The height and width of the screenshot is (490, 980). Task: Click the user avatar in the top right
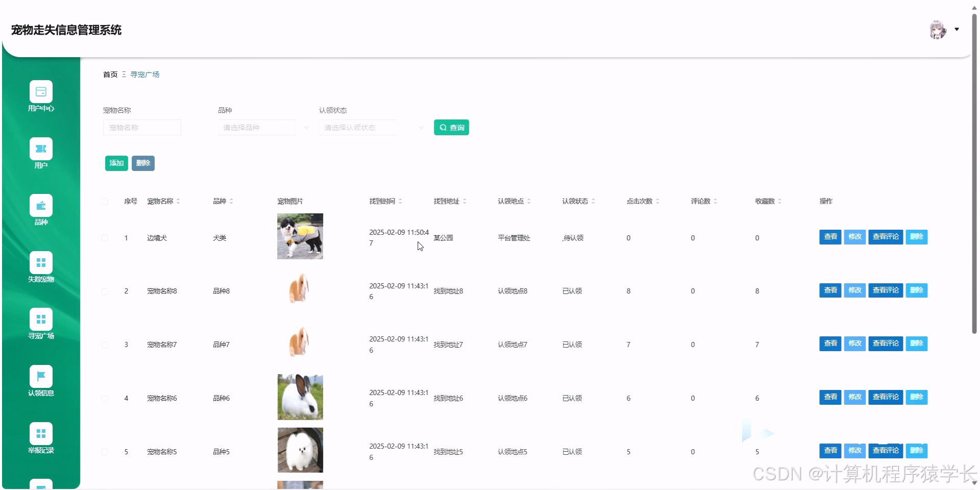(939, 29)
